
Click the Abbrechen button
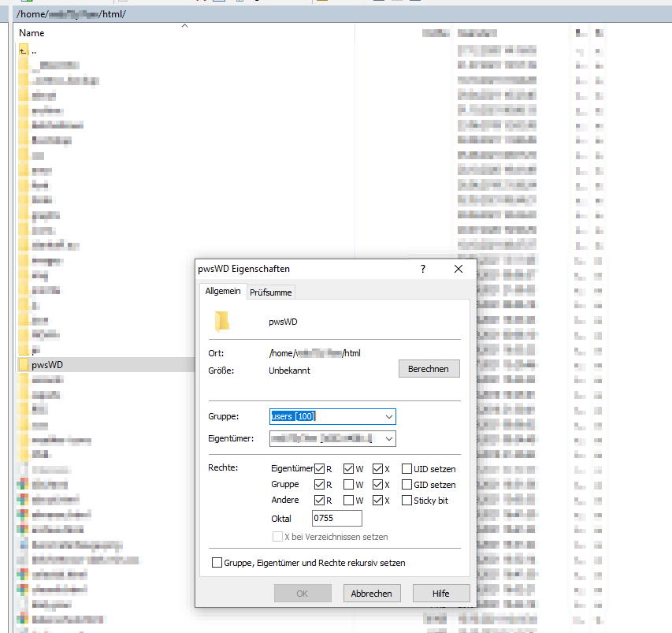click(372, 594)
